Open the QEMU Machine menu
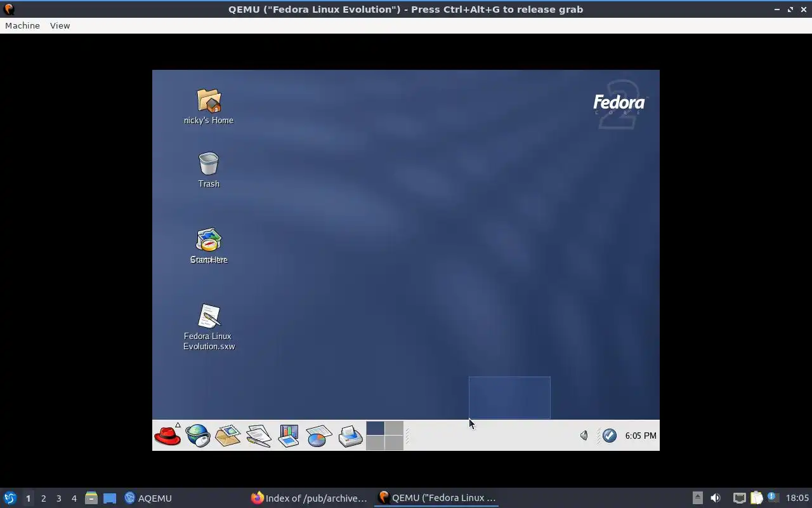Image resolution: width=812 pixels, height=508 pixels. (x=22, y=25)
